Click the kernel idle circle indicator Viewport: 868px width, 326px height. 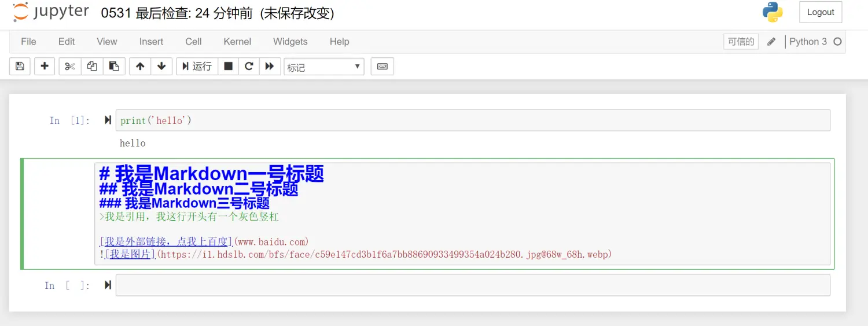tap(837, 42)
